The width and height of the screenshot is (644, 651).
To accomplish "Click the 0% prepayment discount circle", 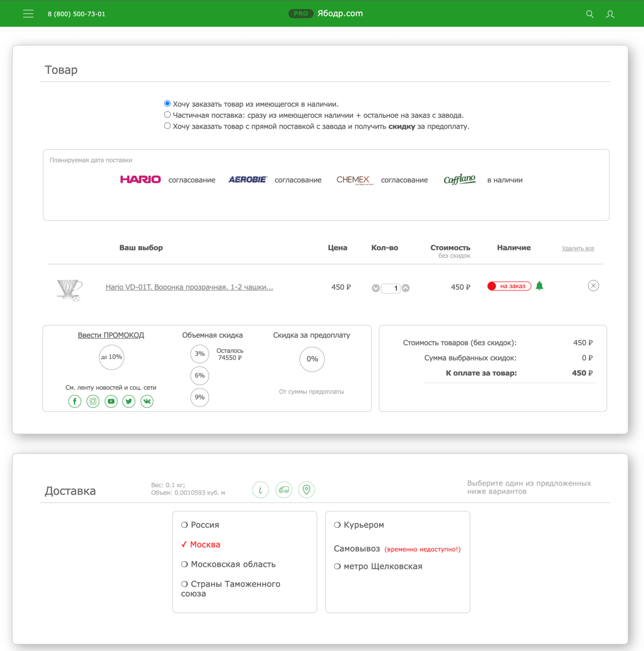I will tap(312, 359).
